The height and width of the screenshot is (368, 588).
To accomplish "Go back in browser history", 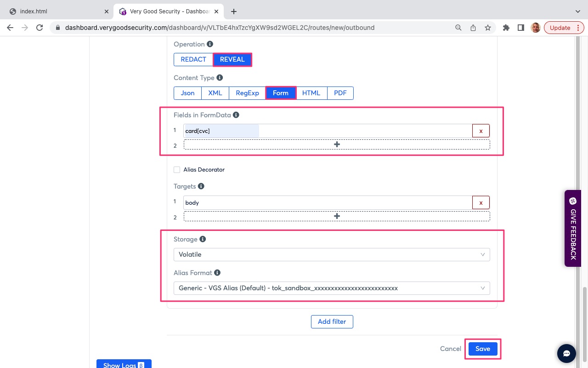I will (10, 28).
